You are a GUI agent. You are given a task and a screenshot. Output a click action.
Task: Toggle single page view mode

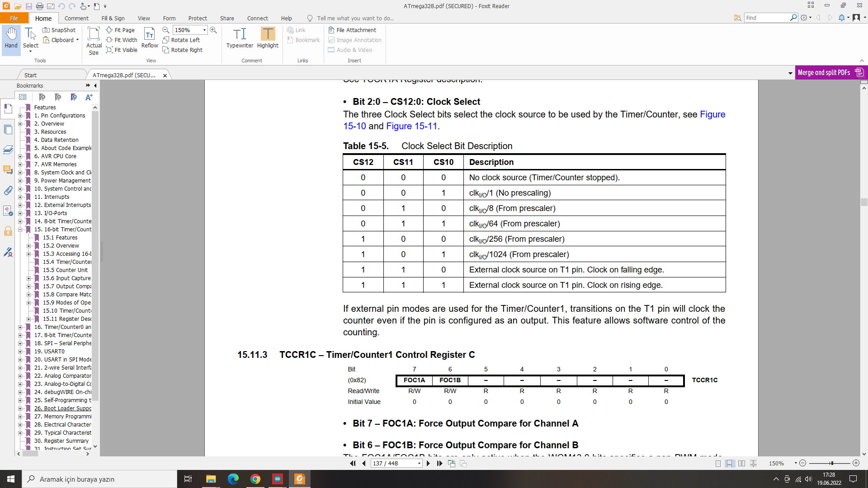(x=718, y=463)
